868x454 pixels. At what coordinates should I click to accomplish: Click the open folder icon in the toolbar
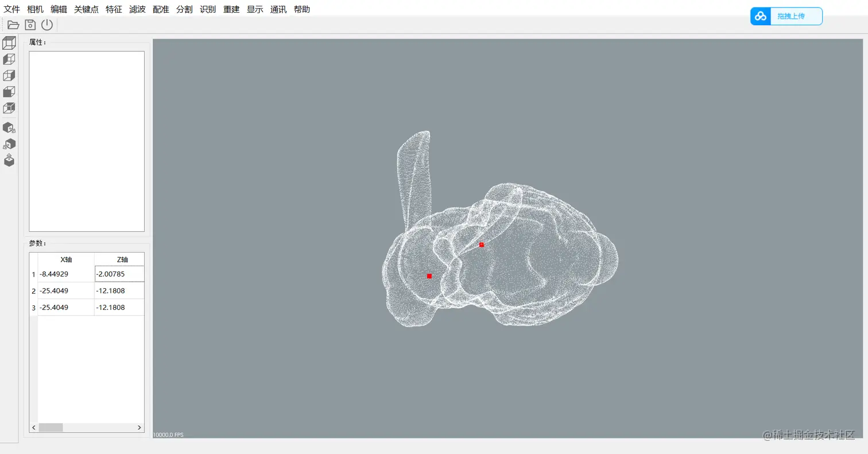[13, 25]
